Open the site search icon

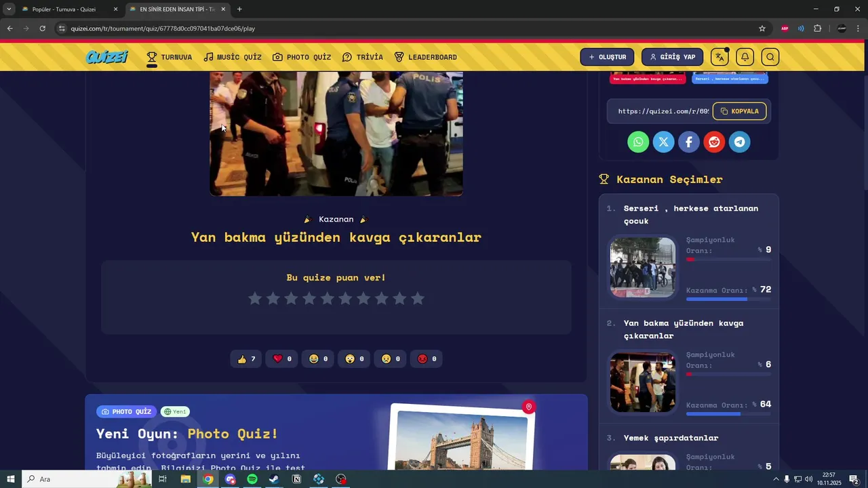click(x=770, y=57)
